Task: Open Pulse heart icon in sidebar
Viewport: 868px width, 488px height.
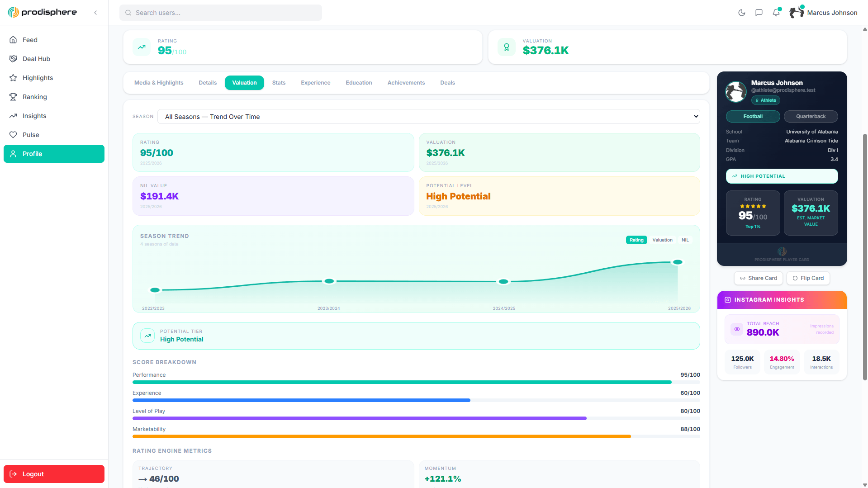Action: pyautogui.click(x=13, y=135)
